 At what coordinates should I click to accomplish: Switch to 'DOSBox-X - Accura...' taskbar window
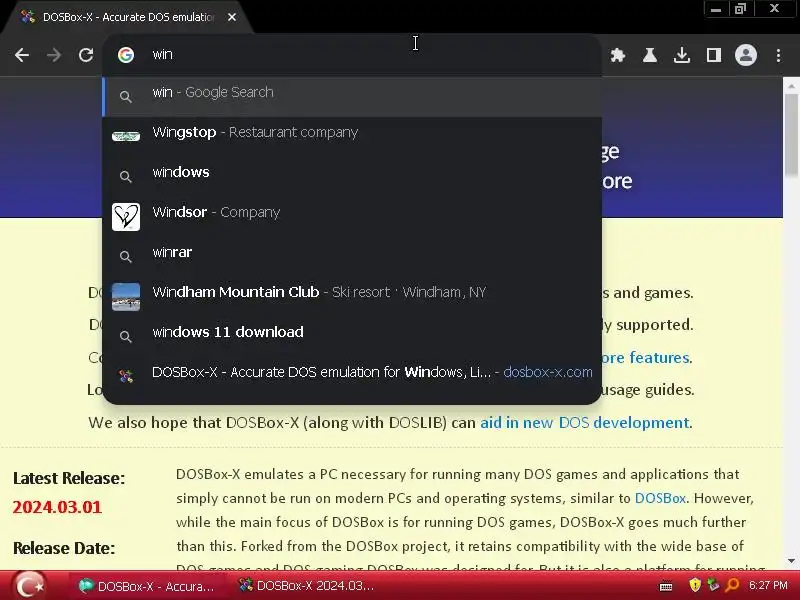(146, 586)
